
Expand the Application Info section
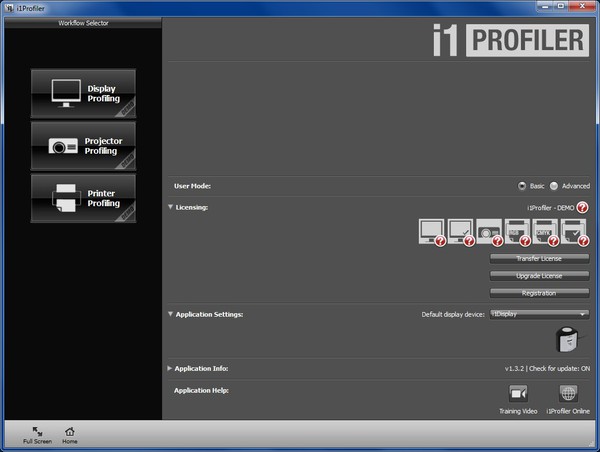click(x=170, y=368)
